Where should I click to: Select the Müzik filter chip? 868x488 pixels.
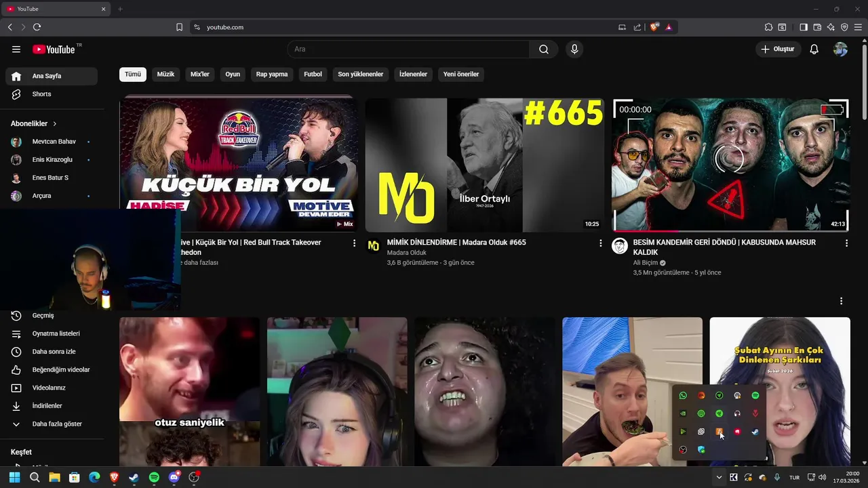(x=166, y=74)
